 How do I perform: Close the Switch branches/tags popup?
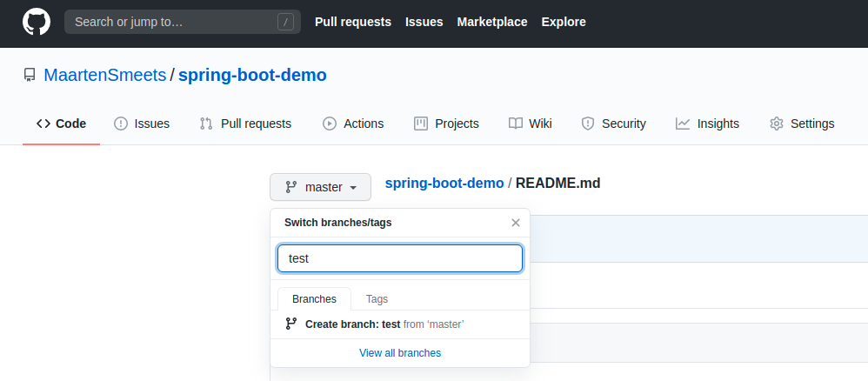[x=515, y=223]
